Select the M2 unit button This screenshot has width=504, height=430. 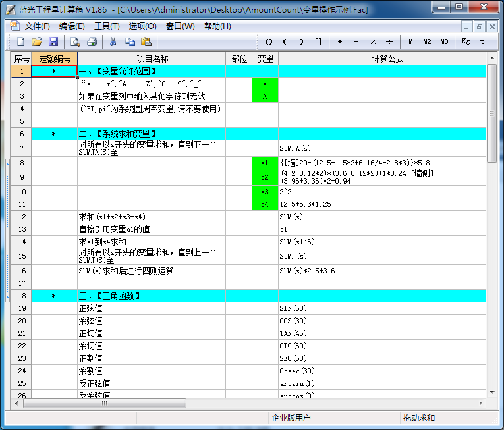click(x=427, y=41)
